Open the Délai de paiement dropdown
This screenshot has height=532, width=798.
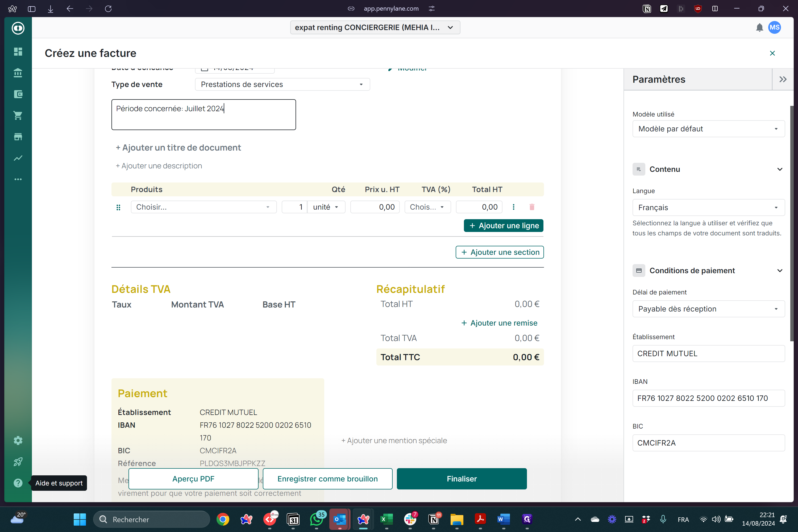coord(708,309)
